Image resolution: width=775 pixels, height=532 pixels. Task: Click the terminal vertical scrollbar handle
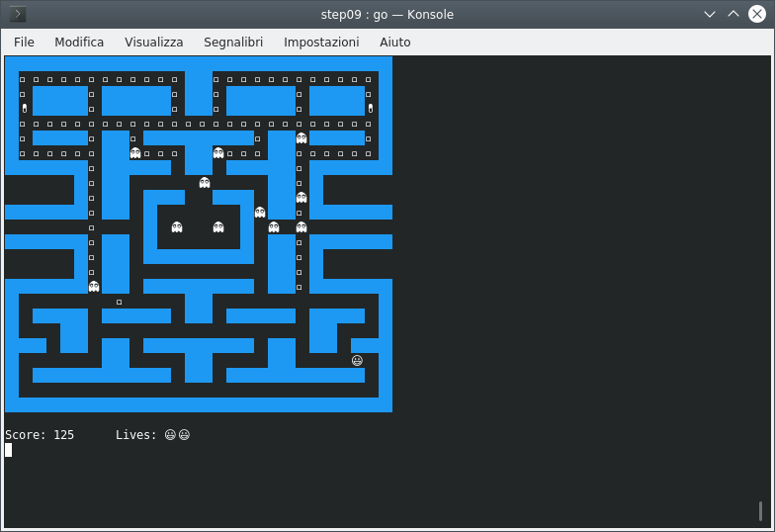(x=760, y=511)
